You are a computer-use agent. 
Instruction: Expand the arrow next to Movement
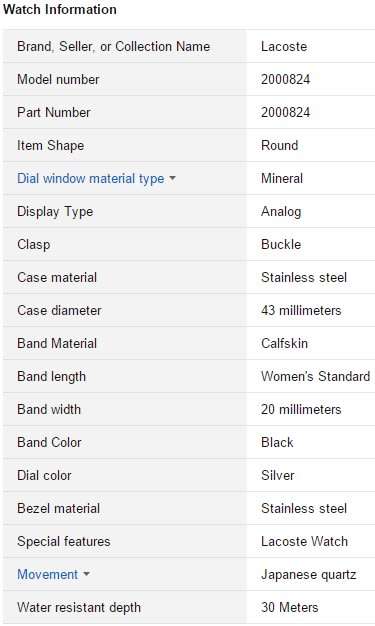point(87,574)
